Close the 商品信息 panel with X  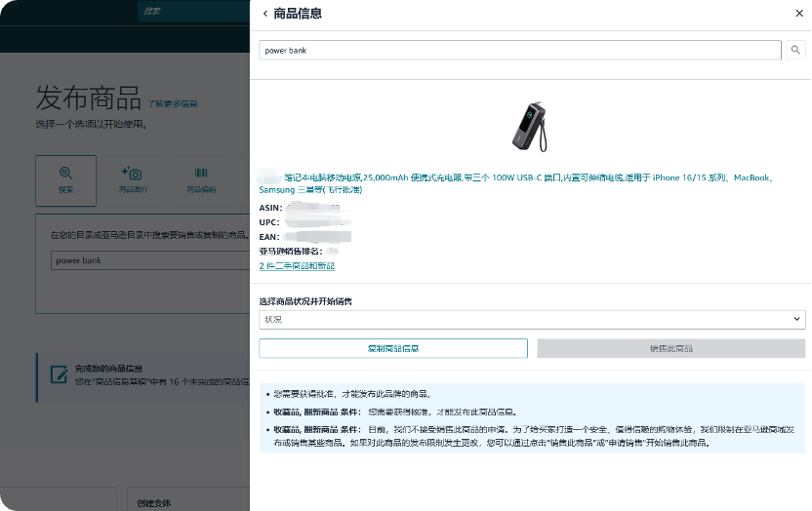pyautogui.click(x=799, y=14)
